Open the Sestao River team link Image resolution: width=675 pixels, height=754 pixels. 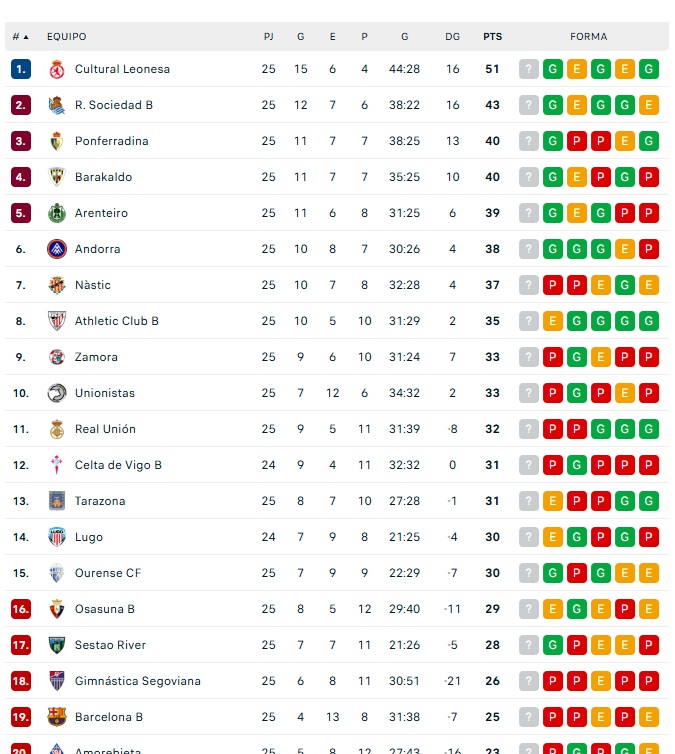click(x=110, y=645)
